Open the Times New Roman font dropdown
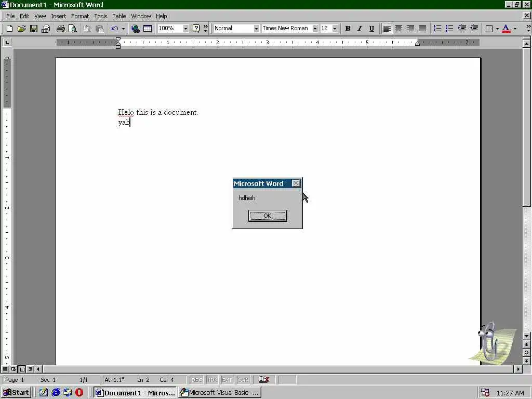 315,29
